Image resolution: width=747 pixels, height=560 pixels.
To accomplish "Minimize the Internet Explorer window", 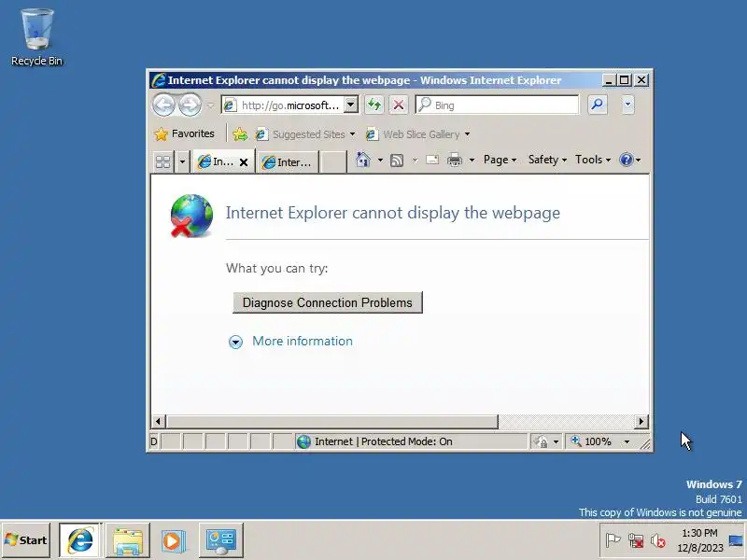I will 608,80.
